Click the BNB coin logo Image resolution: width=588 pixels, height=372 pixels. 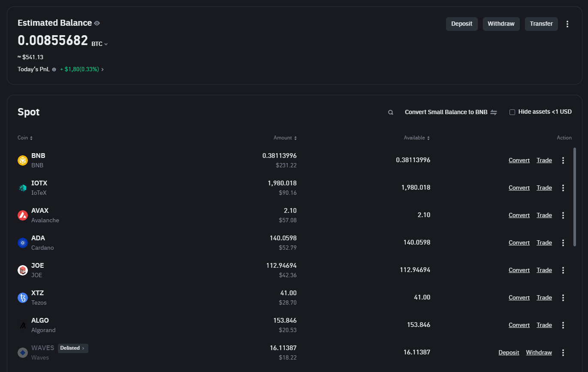point(23,160)
